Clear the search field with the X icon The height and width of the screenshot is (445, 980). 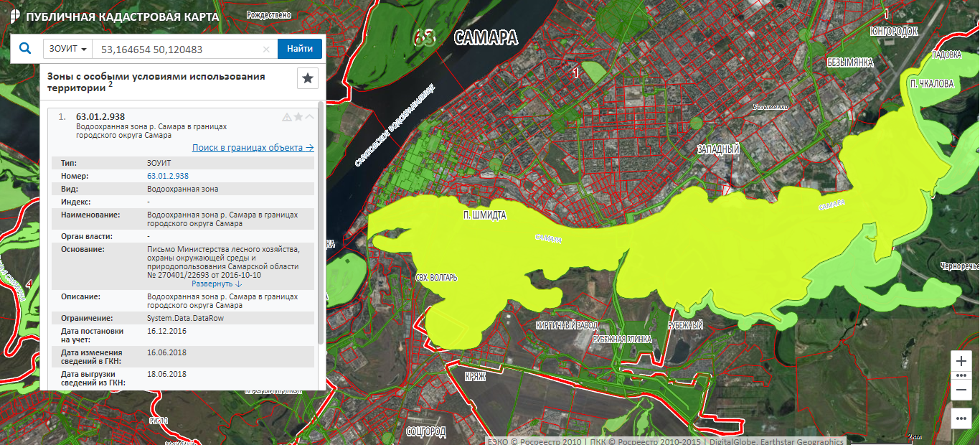pos(266,50)
